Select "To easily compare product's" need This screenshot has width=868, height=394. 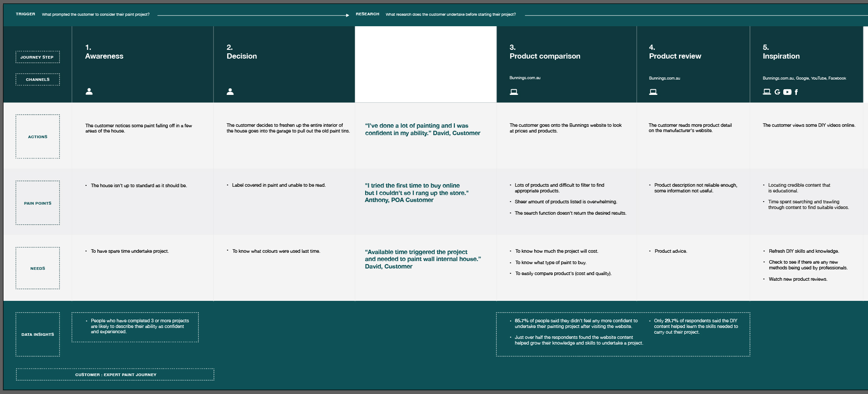pos(563,273)
